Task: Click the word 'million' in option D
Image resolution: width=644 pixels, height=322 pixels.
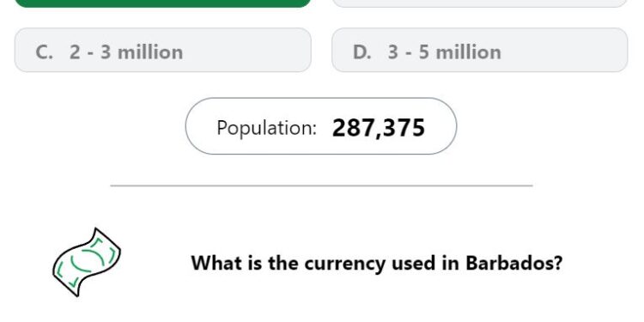Action: click(469, 52)
